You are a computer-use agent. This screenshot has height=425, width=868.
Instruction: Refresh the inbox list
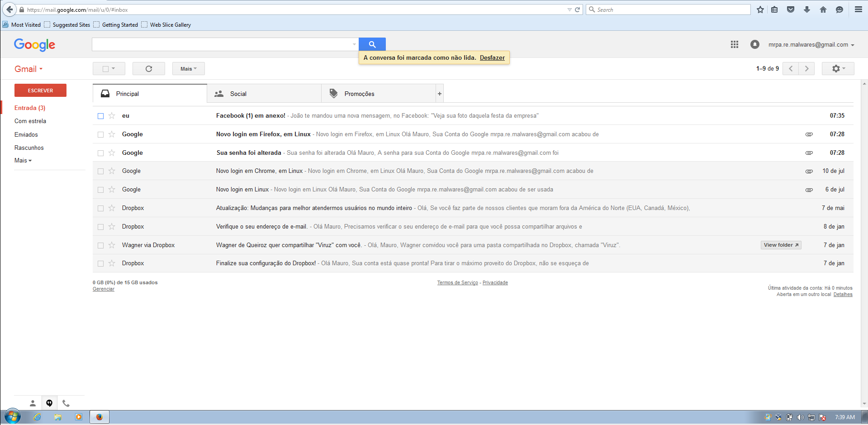(148, 68)
